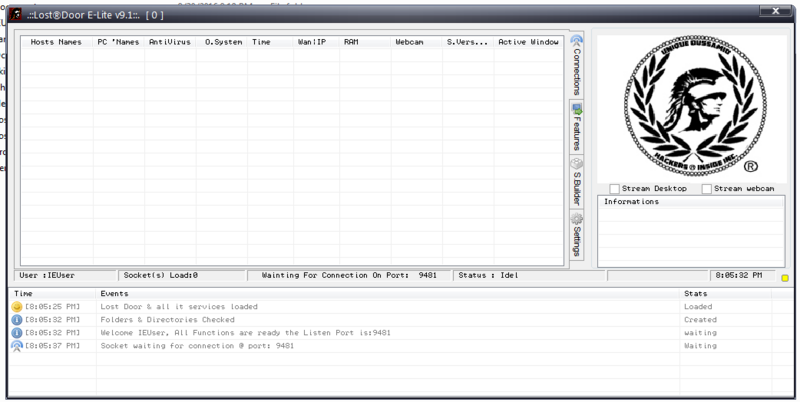This screenshot has height=402, width=800.
Task: Click the 'Created' stats value
Action: tap(700, 320)
